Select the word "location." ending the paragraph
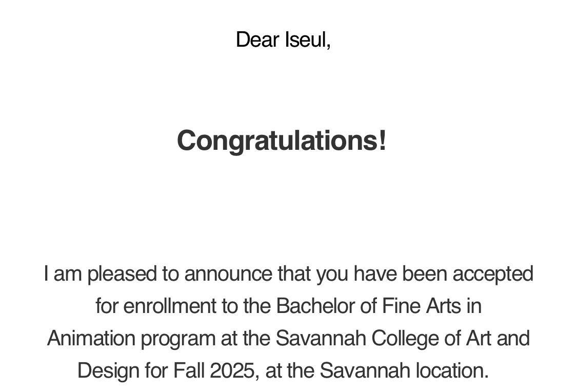 [x=452, y=370]
